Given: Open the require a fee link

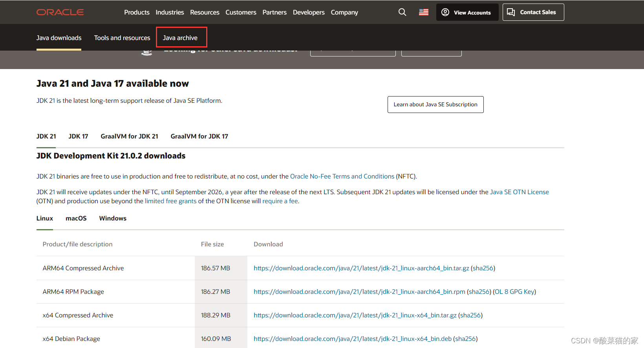Looking at the screenshot, I should coord(280,201).
